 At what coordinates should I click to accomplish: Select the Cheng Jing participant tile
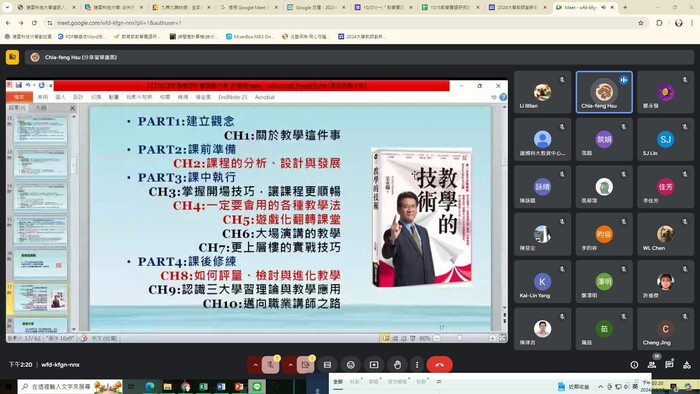point(666,329)
